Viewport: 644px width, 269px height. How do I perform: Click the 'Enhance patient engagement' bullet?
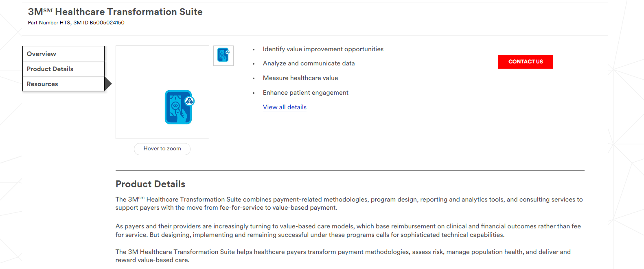pos(305,93)
